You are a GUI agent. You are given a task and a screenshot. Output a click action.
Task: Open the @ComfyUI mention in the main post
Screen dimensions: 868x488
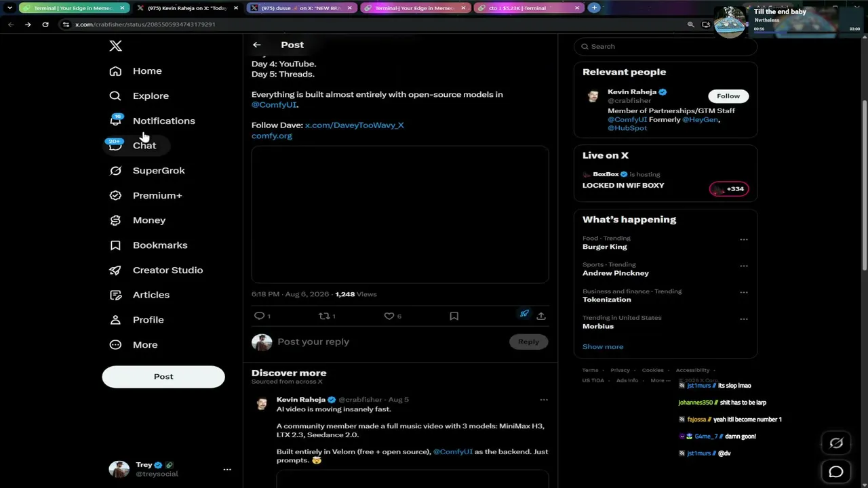[274, 105]
